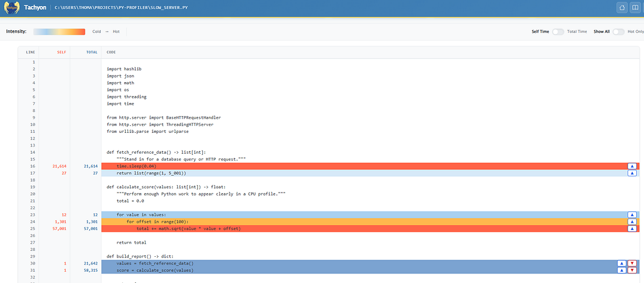Click the ThreadingHTTPServer import line
Screen dimensions: 644x283
(160, 125)
